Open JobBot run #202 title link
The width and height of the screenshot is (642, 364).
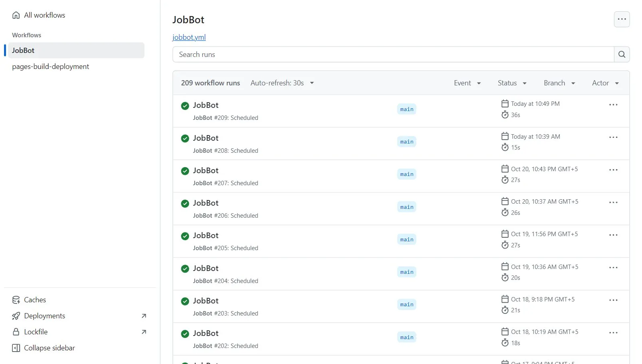(206, 333)
